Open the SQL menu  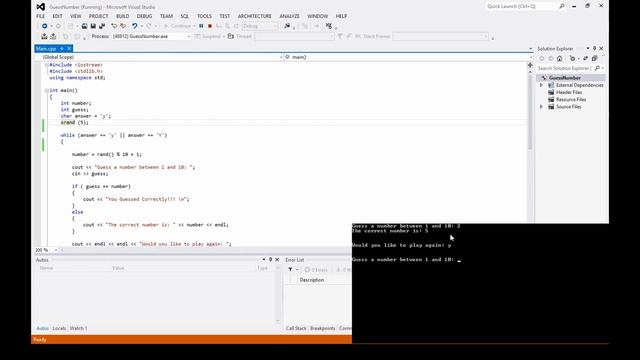coord(184,16)
